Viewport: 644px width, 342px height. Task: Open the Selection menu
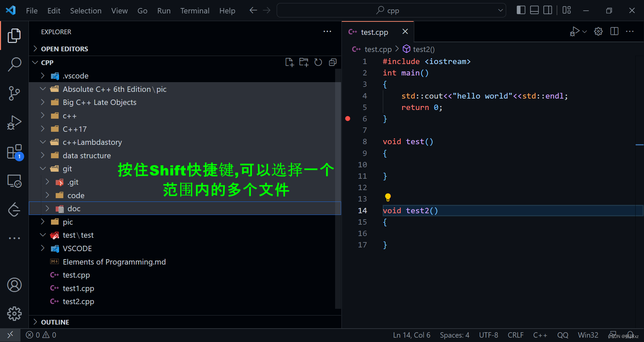tap(86, 11)
